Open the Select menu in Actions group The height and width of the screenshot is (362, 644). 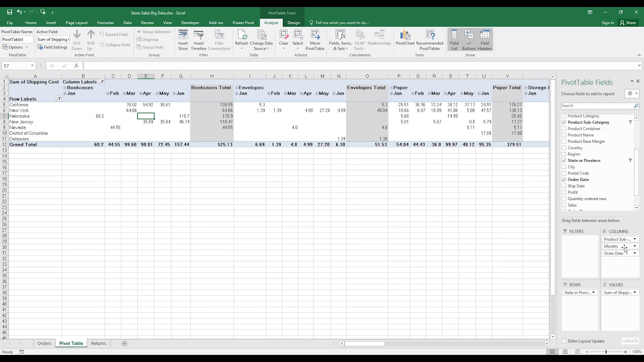[x=298, y=40]
